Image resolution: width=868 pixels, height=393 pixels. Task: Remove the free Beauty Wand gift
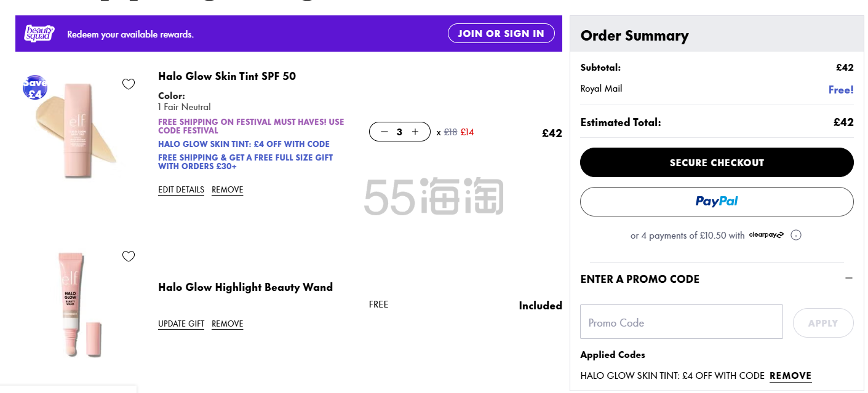pos(227,324)
